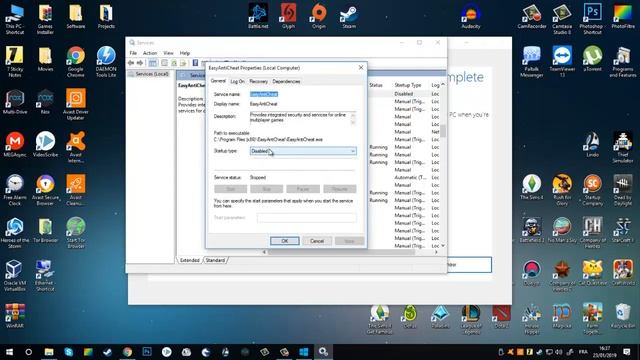640x360 pixels.
Task: Sort by the Status column header
Action: (x=376, y=85)
